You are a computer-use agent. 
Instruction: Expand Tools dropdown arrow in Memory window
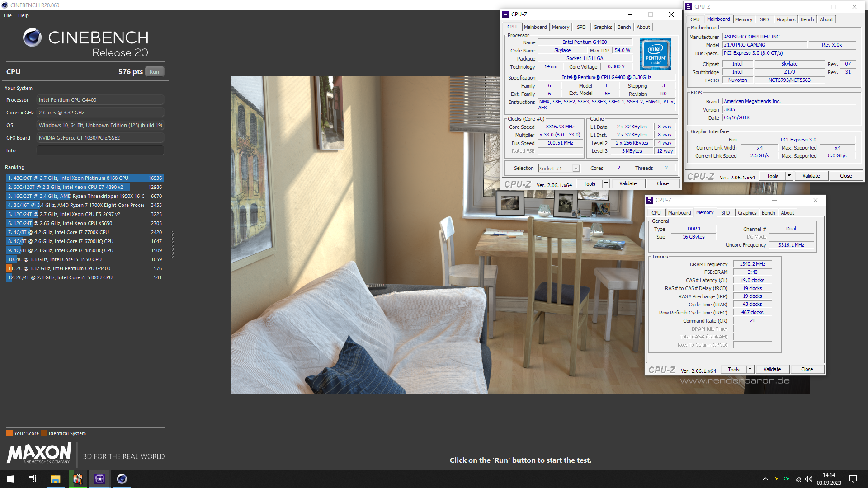point(750,369)
